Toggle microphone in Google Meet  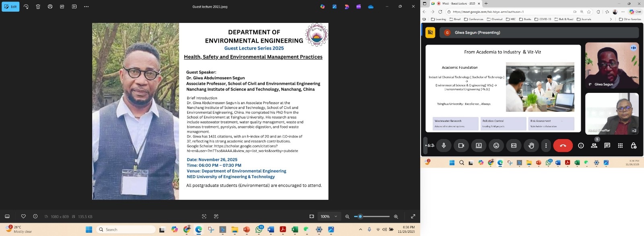[x=444, y=146]
